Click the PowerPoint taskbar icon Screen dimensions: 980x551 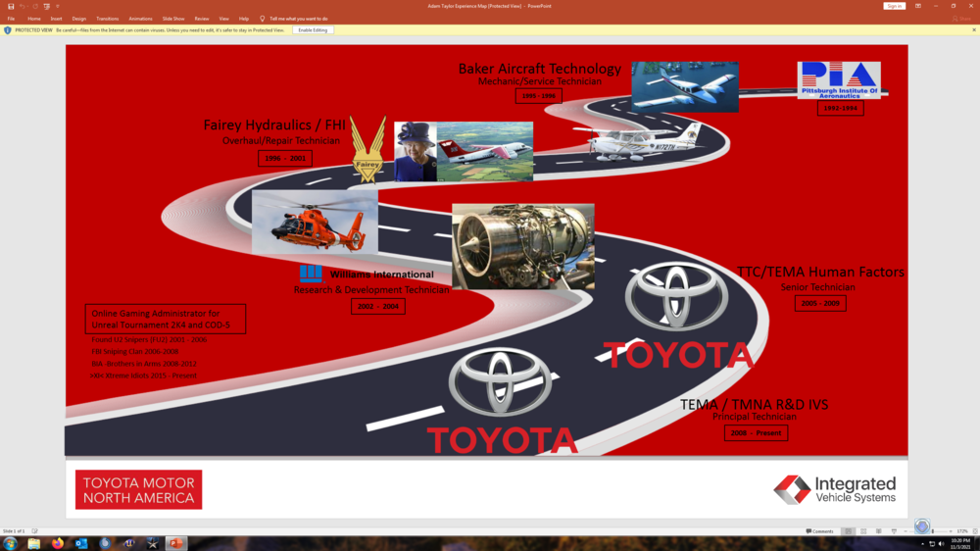[176, 543]
